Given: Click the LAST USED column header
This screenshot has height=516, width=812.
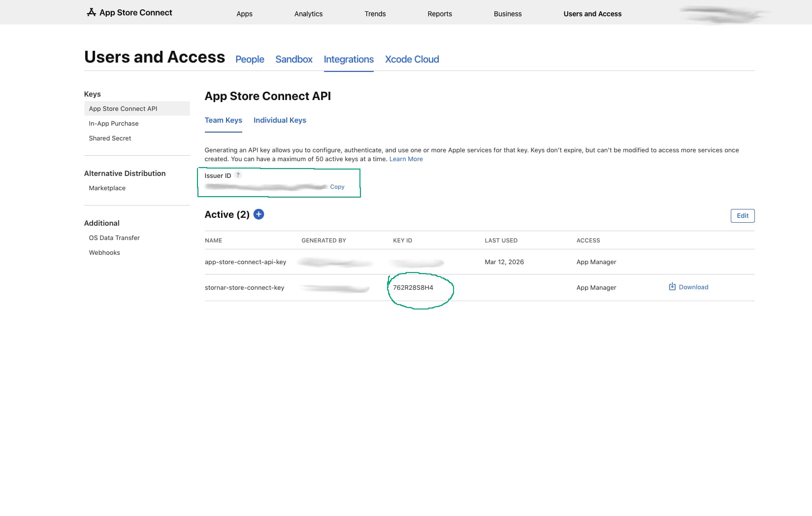Looking at the screenshot, I should tap(501, 241).
